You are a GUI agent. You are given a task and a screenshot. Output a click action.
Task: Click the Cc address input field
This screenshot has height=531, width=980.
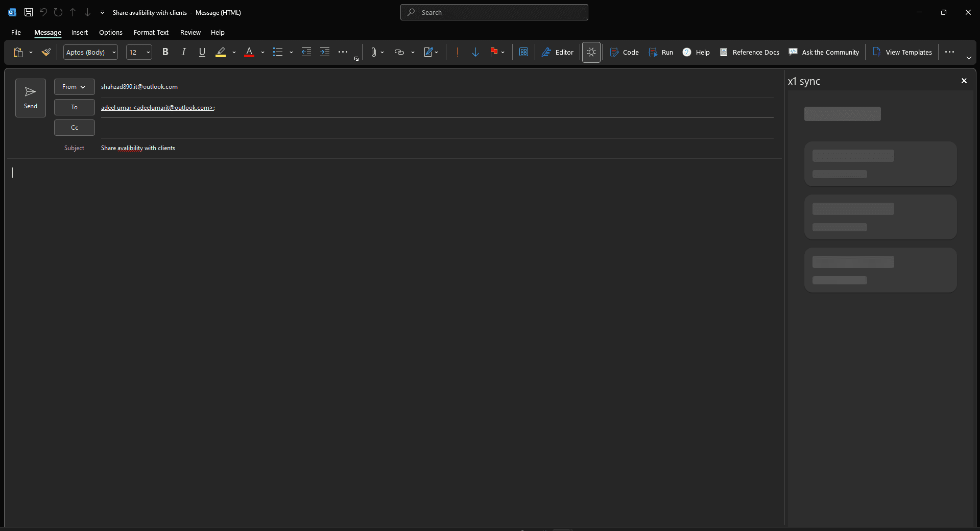tap(437, 128)
